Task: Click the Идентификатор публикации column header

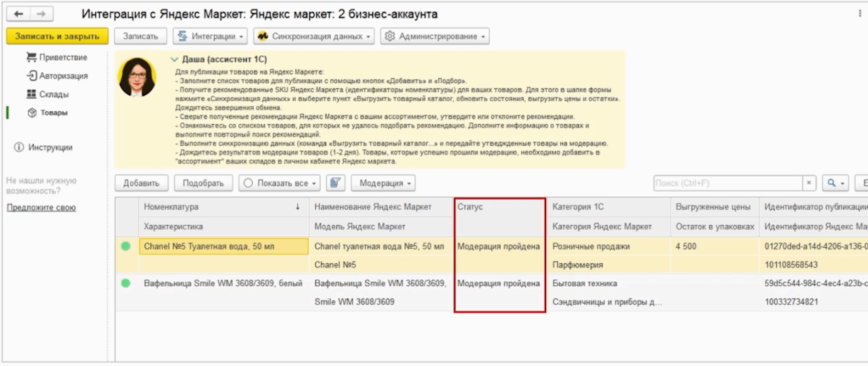Action: 815,207
